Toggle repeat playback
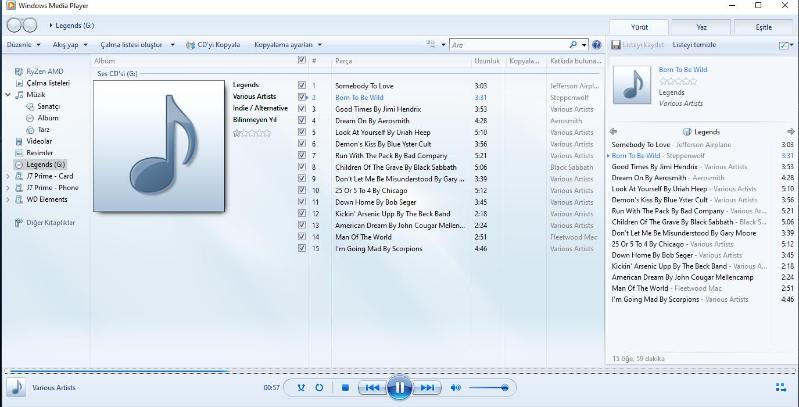This screenshot has width=799, height=407. pos(319,388)
